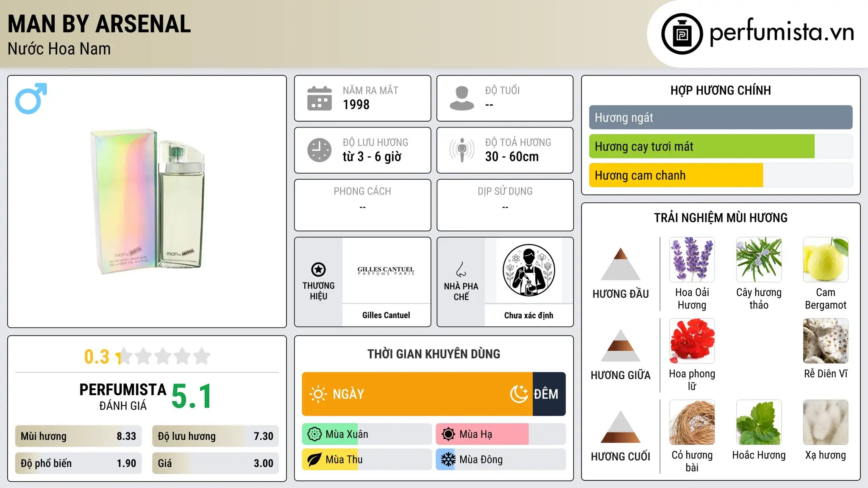
Task: Click the orange Ngày usage bar
Action: (417, 394)
